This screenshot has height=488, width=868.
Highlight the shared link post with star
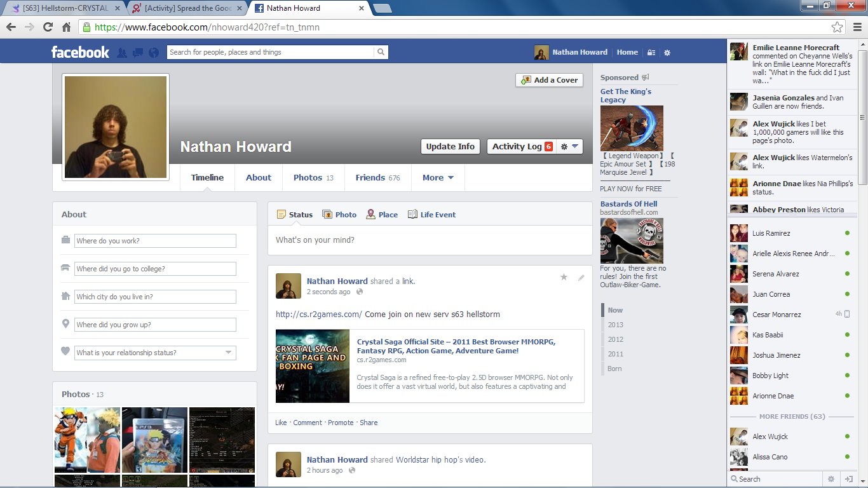tap(564, 278)
